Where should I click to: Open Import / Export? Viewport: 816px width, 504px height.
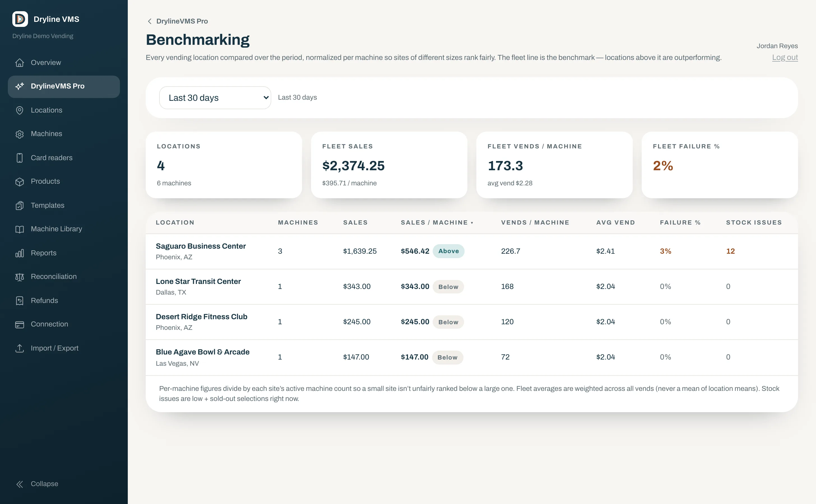[64, 348]
